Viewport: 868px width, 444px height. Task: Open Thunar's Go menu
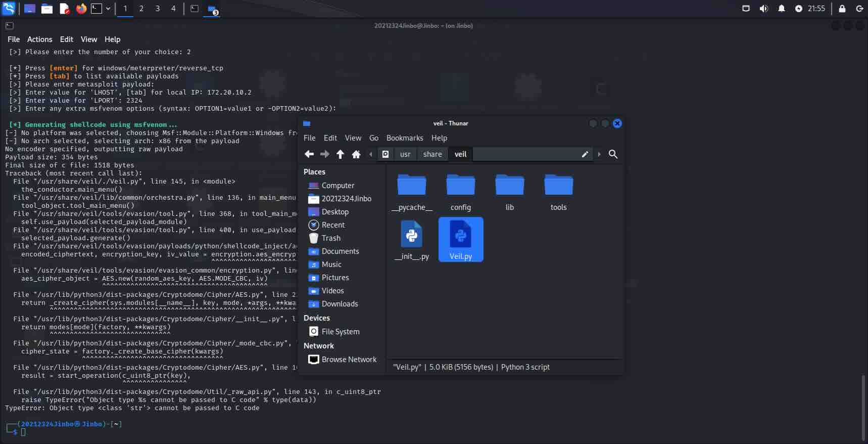pos(374,138)
